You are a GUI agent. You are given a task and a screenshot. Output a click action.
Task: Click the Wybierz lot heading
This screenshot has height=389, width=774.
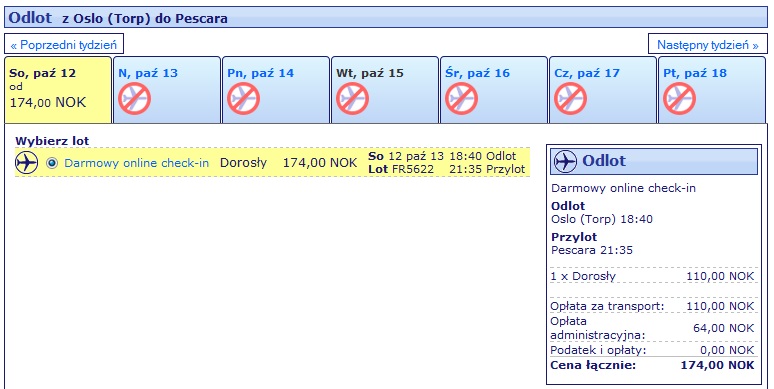click(x=52, y=141)
